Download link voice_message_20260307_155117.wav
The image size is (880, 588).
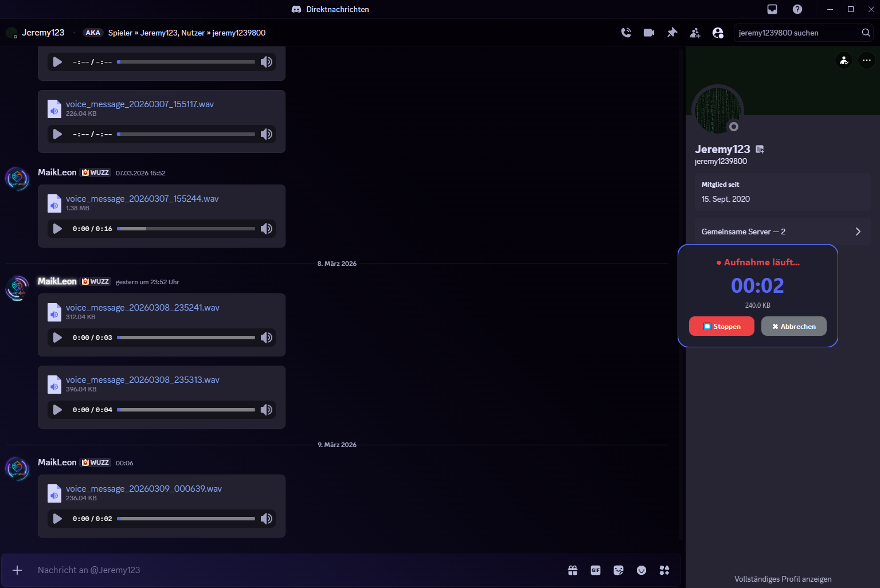click(140, 104)
